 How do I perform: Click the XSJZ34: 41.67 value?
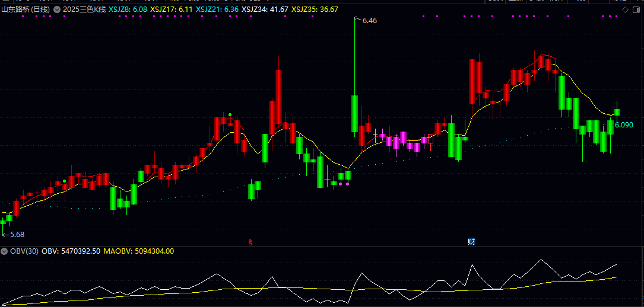click(x=265, y=9)
